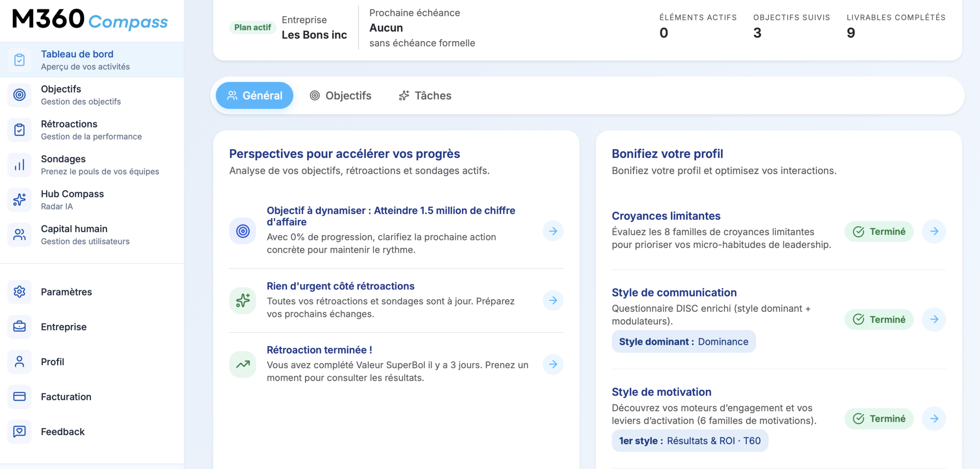Open Hub Compass Radar IA icon
This screenshot has width=980, height=469.
[x=19, y=200]
